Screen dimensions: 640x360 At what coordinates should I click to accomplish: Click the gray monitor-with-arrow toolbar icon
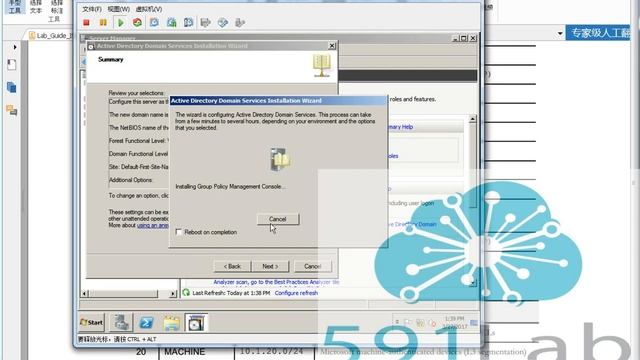(206, 22)
